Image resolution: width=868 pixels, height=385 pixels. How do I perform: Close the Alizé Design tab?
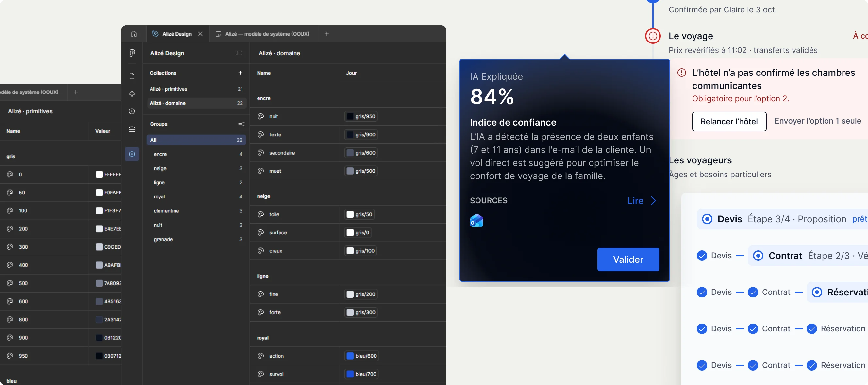200,34
